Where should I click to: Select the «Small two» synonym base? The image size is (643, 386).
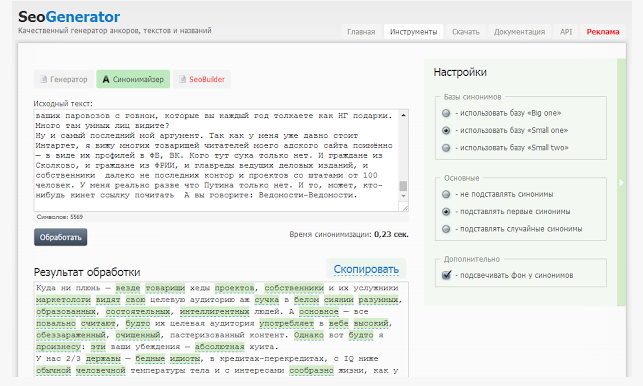pyautogui.click(x=446, y=148)
